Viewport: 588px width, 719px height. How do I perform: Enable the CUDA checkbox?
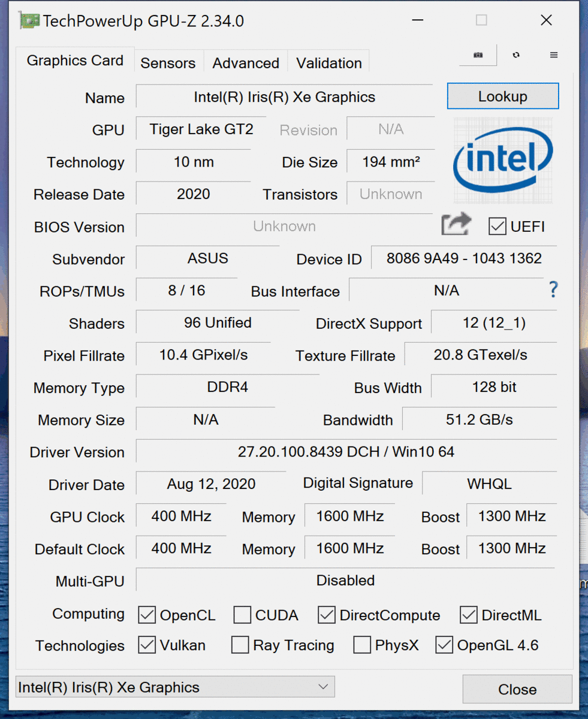pos(242,615)
